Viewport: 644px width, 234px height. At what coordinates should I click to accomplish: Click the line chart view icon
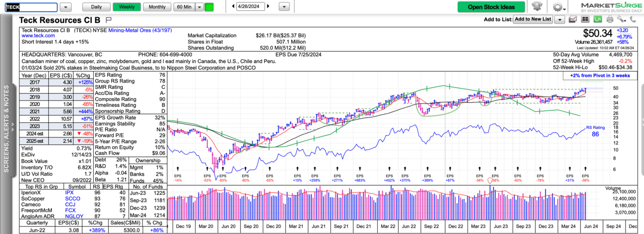pyautogui.click(x=573, y=19)
